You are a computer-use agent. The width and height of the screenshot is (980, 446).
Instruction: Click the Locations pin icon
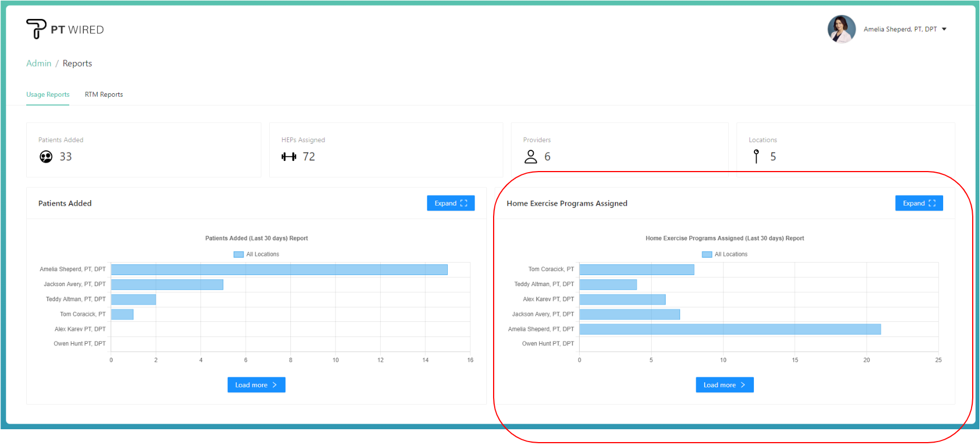coord(756,156)
